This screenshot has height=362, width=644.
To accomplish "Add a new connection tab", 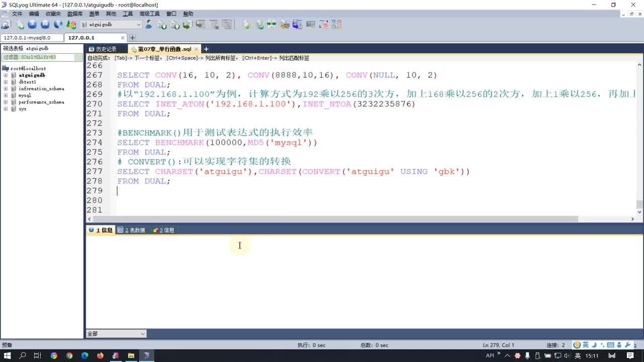I will click(x=132, y=38).
